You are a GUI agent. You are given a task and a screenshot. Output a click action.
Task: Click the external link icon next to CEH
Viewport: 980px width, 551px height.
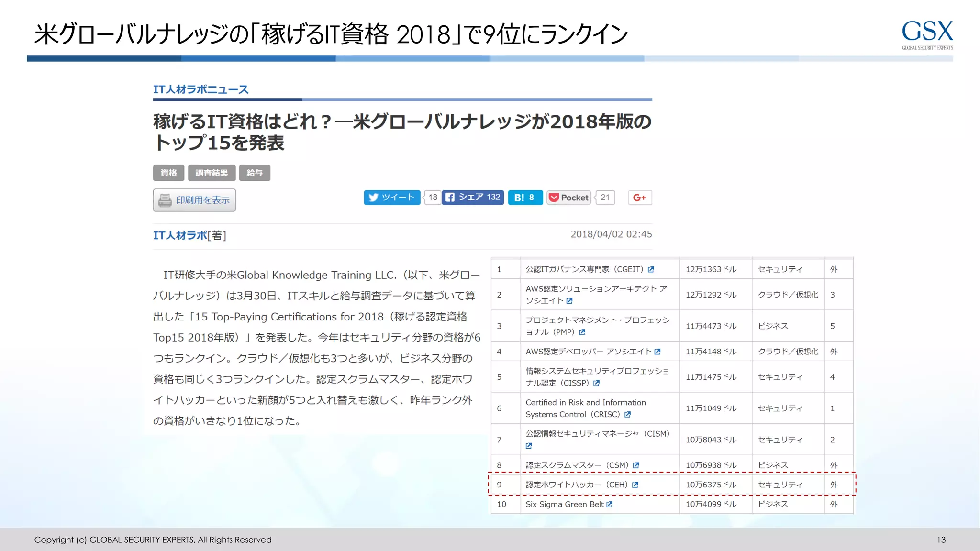tap(635, 485)
